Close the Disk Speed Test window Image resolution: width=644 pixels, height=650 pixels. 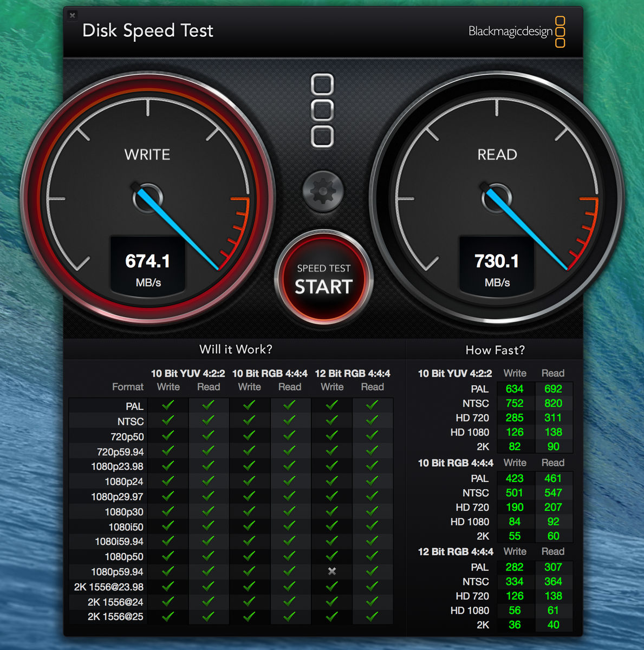[x=73, y=15]
